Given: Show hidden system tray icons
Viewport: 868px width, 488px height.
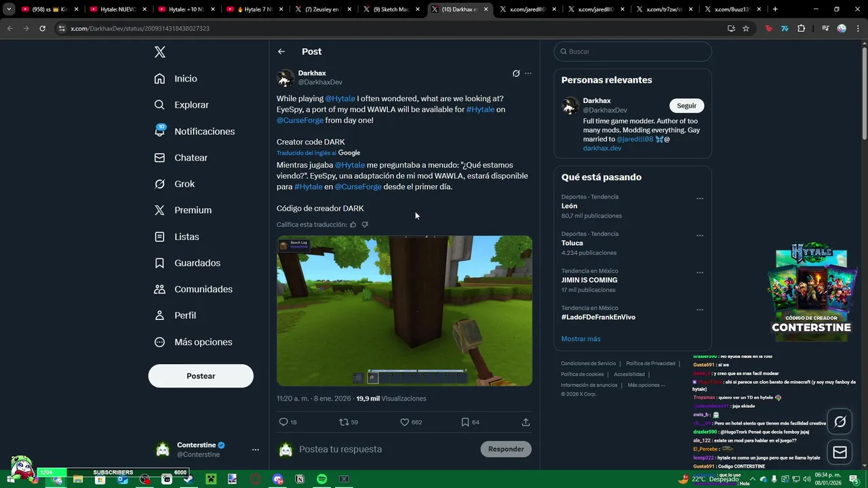Looking at the screenshot, I should coord(751,479).
